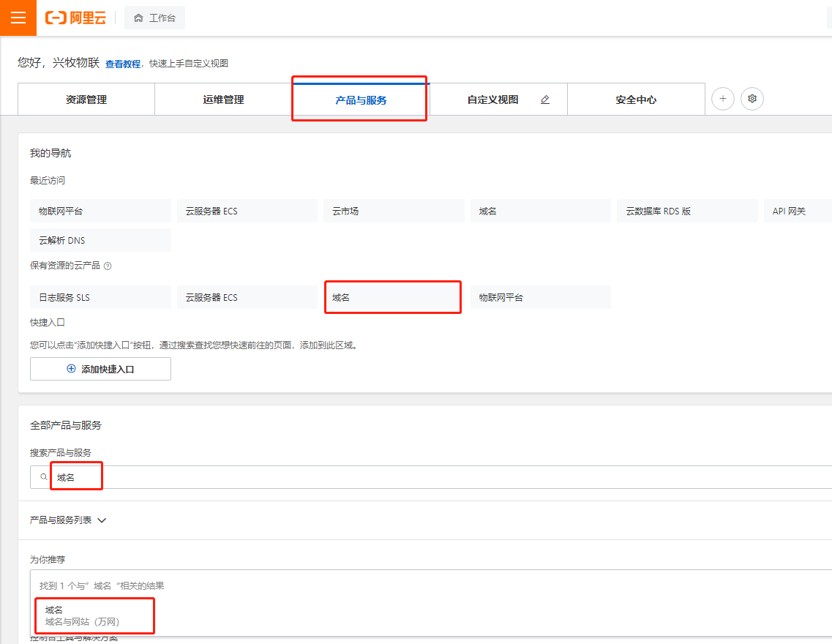
Task: Click the 为你推荐 label
Action: click(48, 559)
